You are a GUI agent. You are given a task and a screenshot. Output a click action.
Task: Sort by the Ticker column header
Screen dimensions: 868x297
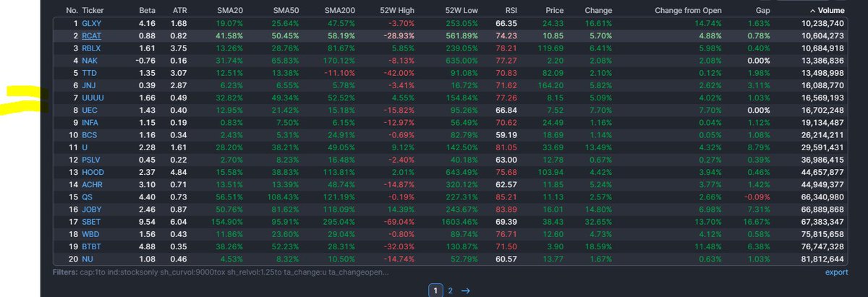pyautogui.click(x=93, y=11)
